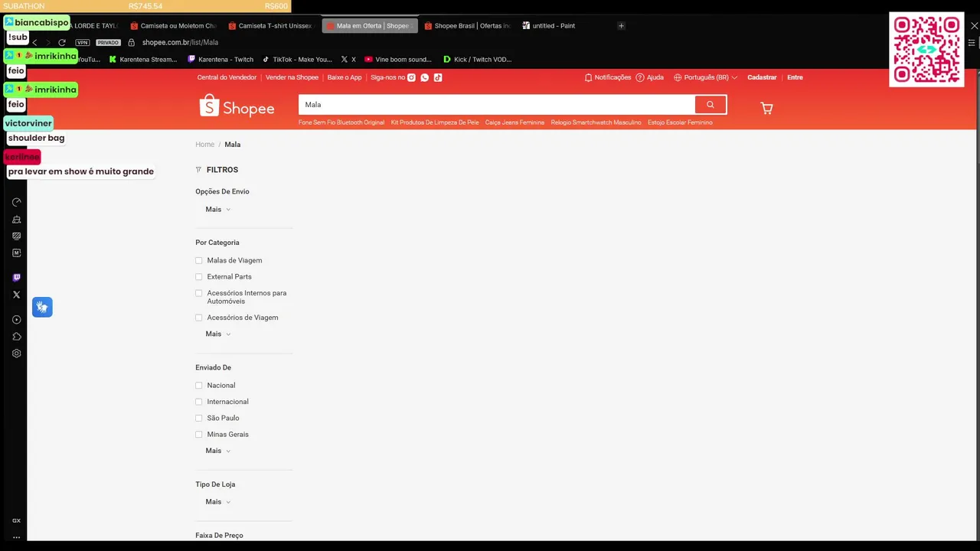Go forward with browser arrow
The image size is (980, 551).
47,43
